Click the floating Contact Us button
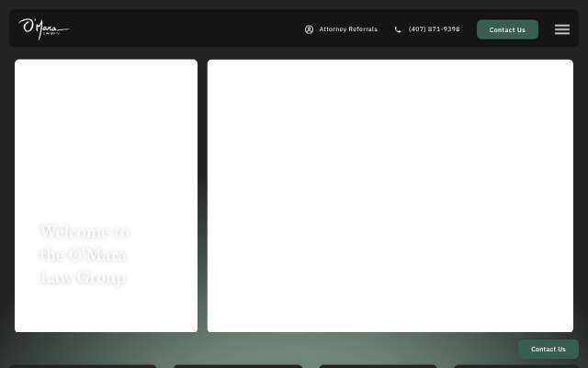This screenshot has height=368, width=588. [548, 350]
